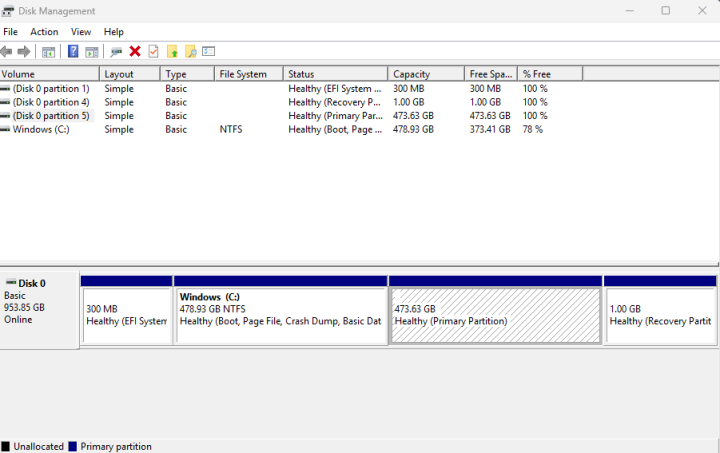Screen dimensions: 720x453
Task: Open the Help menu
Action: 113,32
